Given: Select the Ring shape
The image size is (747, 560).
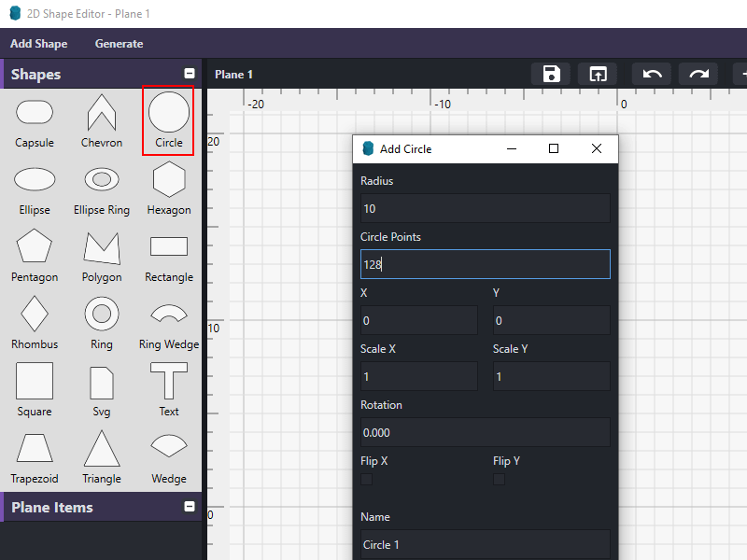Looking at the screenshot, I should click(x=102, y=324).
